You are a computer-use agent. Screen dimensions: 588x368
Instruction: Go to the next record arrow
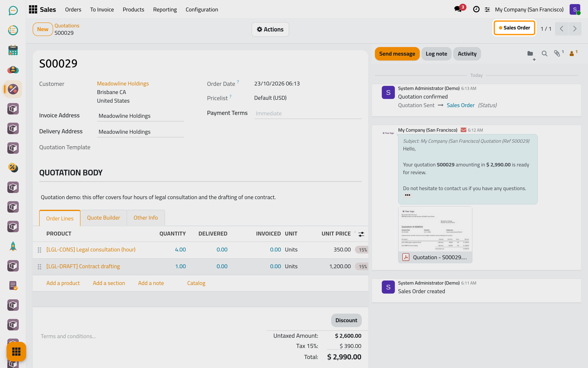click(575, 29)
